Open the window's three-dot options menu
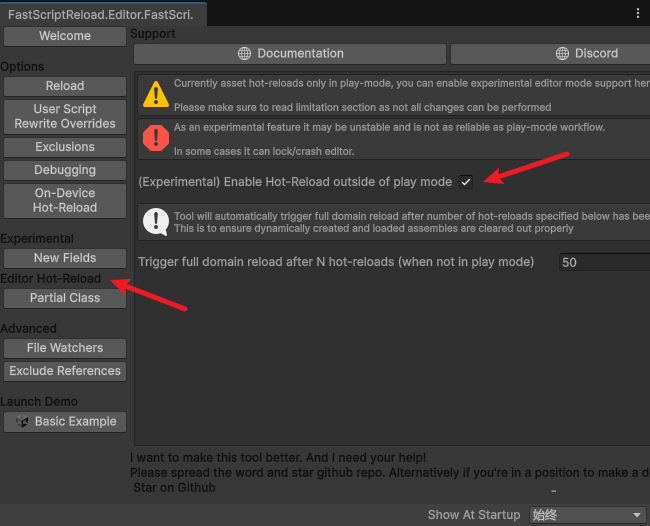Viewport: 650px width, 526px height. (x=638, y=13)
